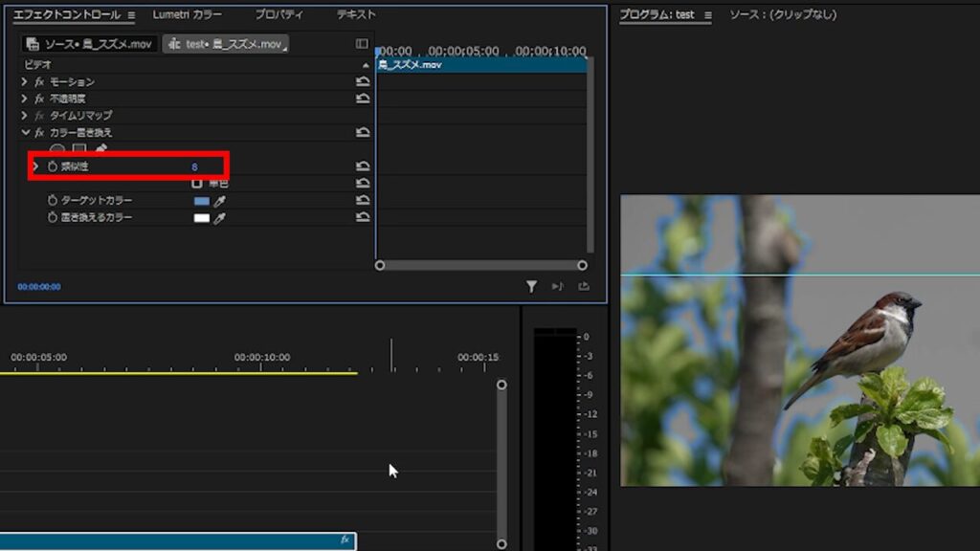The image size is (980, 551).
Task: Toggle the カラー置き換え fx switch
Action: (39, 132)
